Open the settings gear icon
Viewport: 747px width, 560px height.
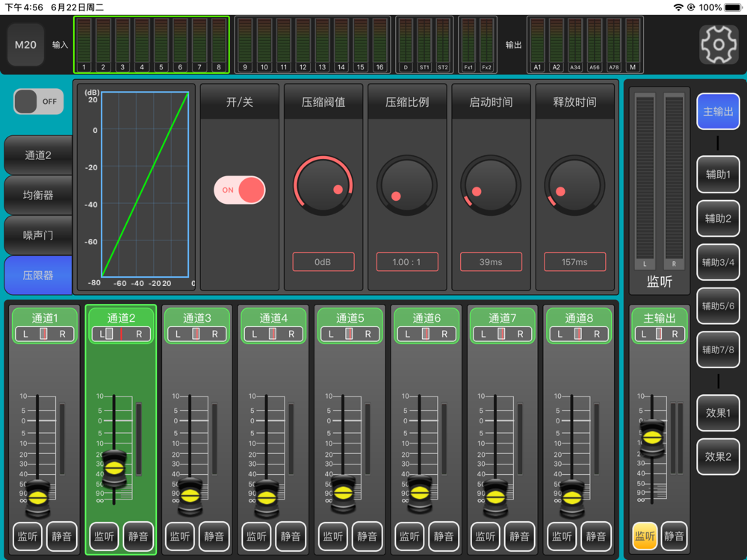[719, 44]
